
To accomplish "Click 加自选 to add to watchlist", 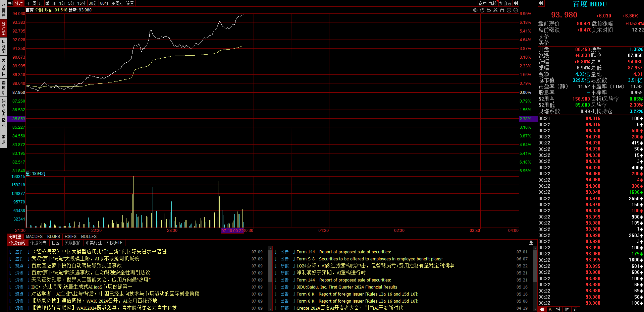I will pyautogui.click(x=505, y=3).
